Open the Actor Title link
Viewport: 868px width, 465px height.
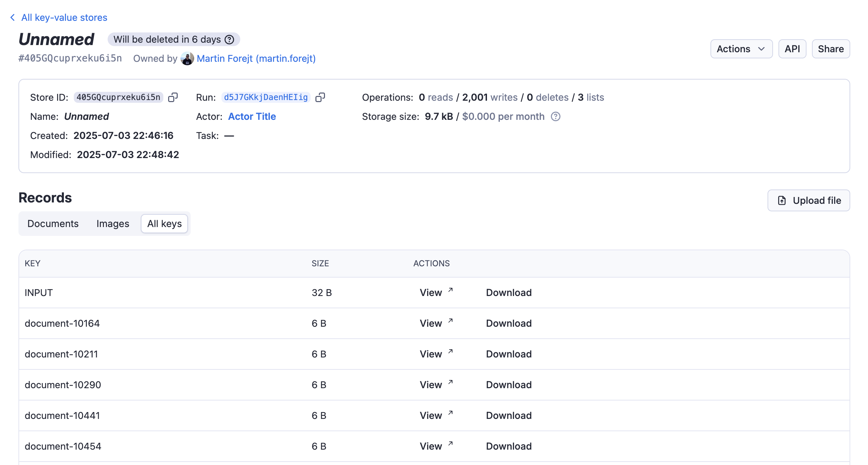click(252, 116)
